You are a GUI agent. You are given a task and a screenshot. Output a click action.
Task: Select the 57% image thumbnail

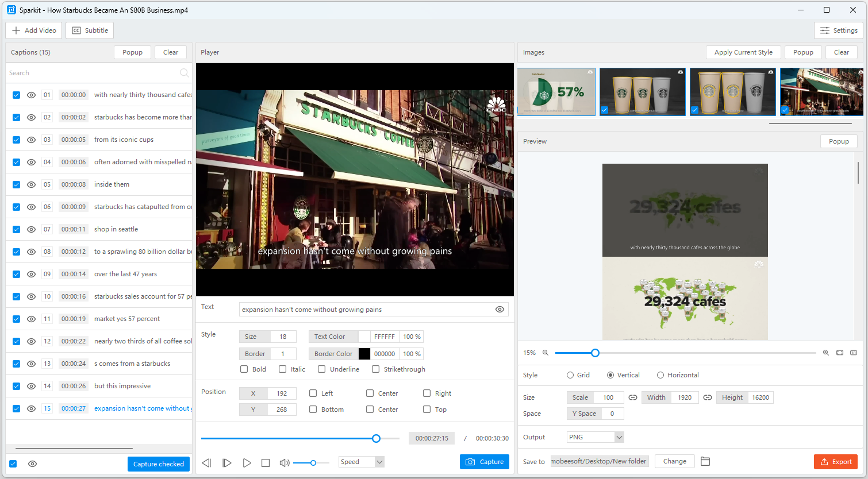[556, 92]
